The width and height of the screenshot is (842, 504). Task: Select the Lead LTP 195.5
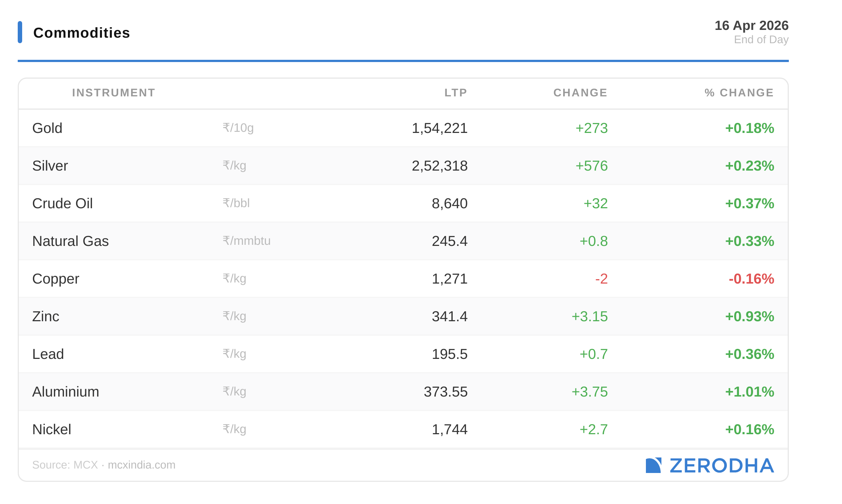pyautogui.click(x=449, y=354)
